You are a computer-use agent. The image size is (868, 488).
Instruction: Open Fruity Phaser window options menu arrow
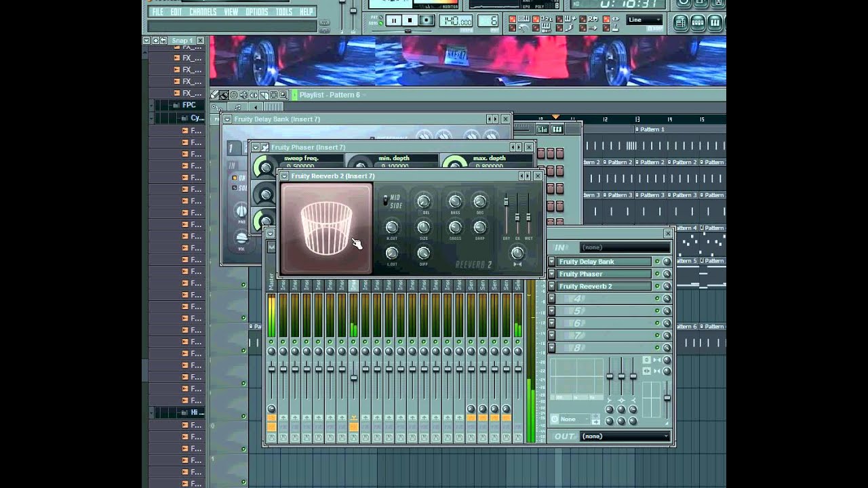pos(256,148)
